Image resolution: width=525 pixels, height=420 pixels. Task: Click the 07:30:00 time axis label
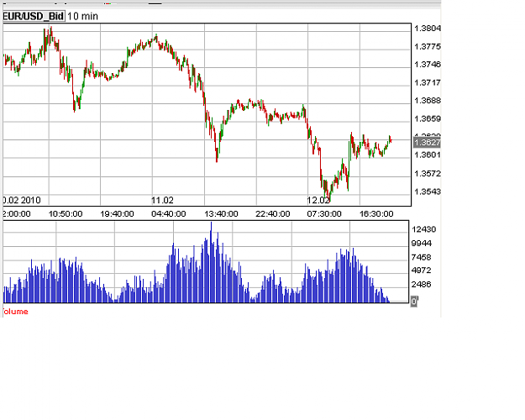pos(324,213)
